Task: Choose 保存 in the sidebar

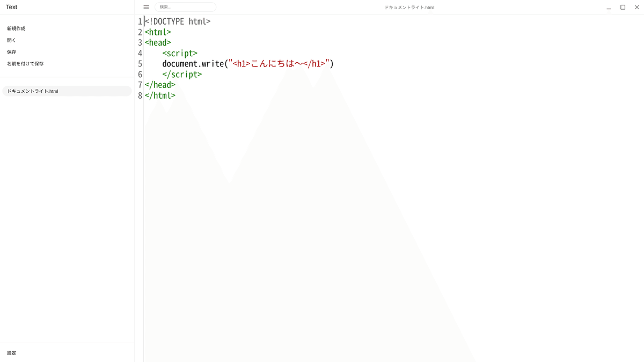Action: [11, 52]
